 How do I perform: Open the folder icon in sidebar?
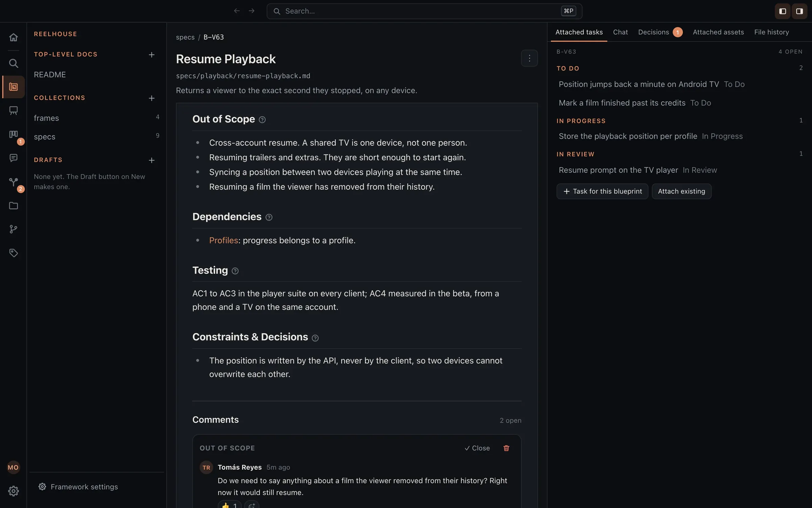pos(14,206)
